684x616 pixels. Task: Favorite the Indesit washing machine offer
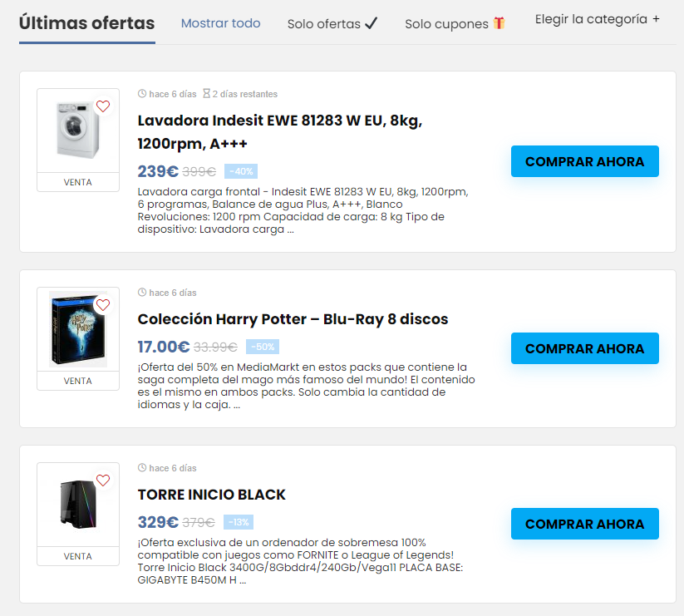103,106
